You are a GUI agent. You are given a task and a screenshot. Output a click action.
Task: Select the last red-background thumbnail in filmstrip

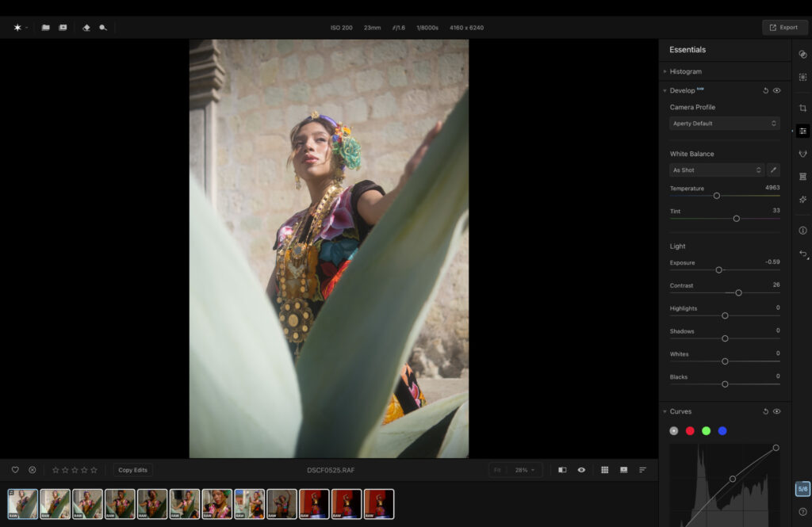tap(378, 504)
